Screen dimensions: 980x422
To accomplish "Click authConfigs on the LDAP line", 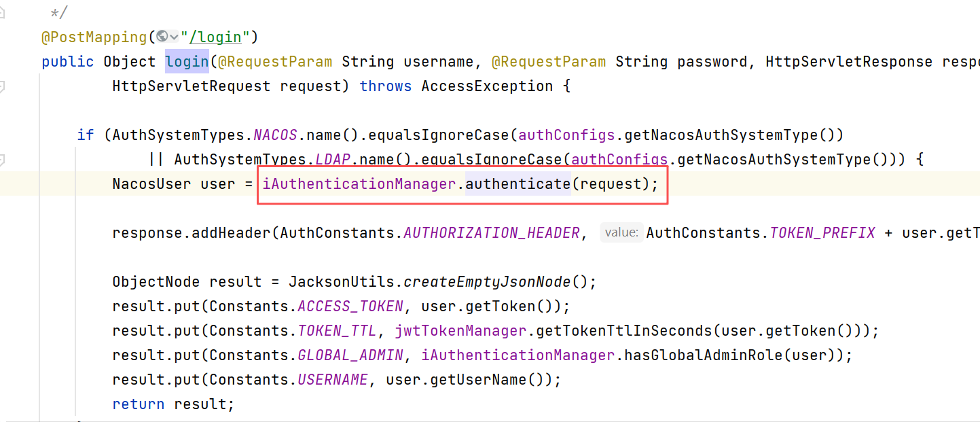I will click(619, 159).
